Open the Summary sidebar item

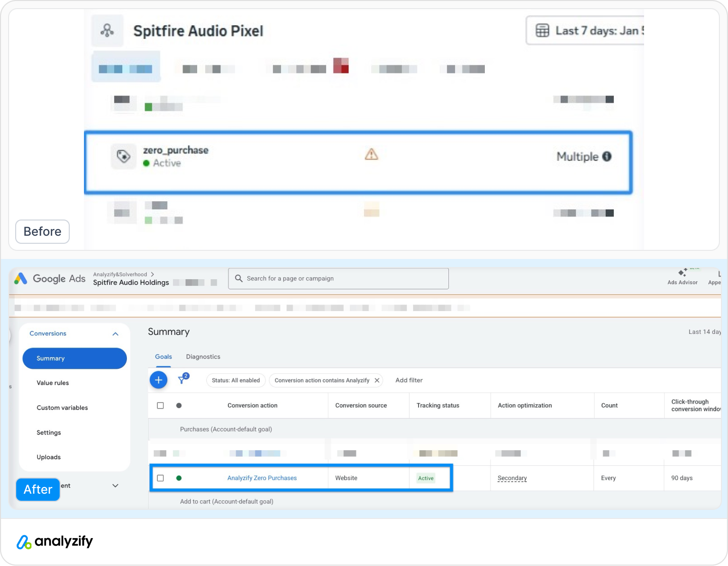(x=75, y=359)
